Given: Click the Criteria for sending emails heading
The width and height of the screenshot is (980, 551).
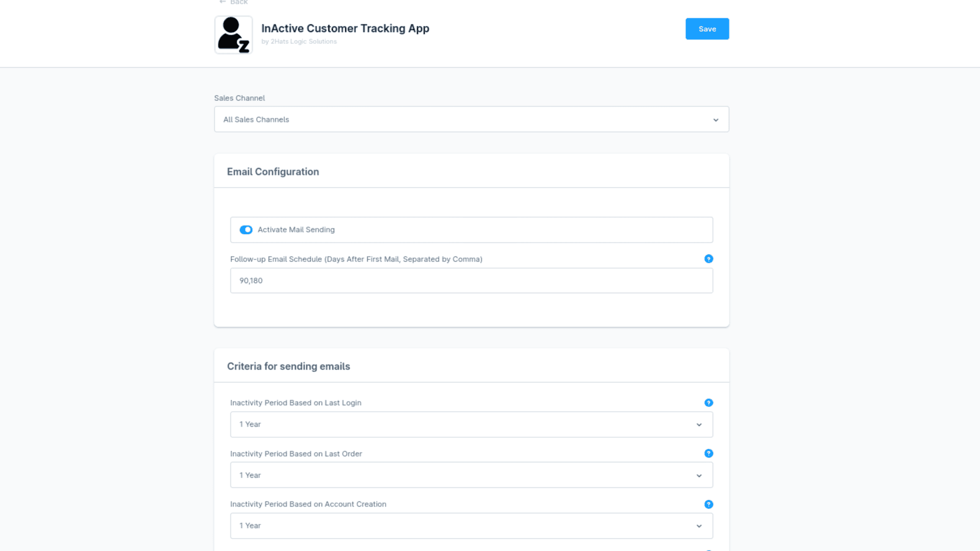Looking at the screenshot, I should coord(288,366).
